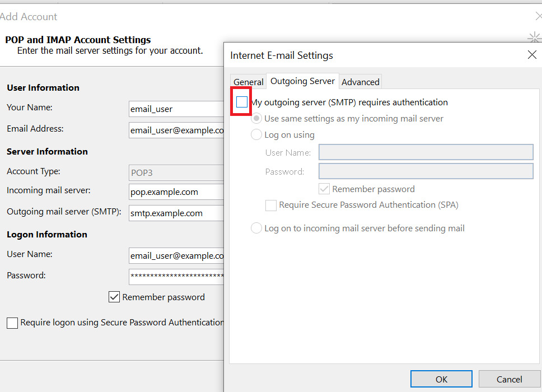This screenshot has width=542, height=392.
Task: Check Remember password under Log on using
Action: 324,189
